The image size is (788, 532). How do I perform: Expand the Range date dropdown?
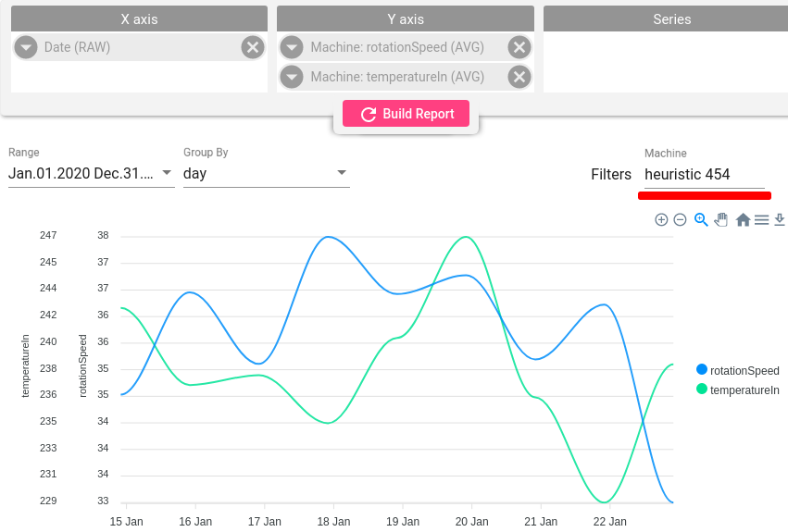coord(92,173)
